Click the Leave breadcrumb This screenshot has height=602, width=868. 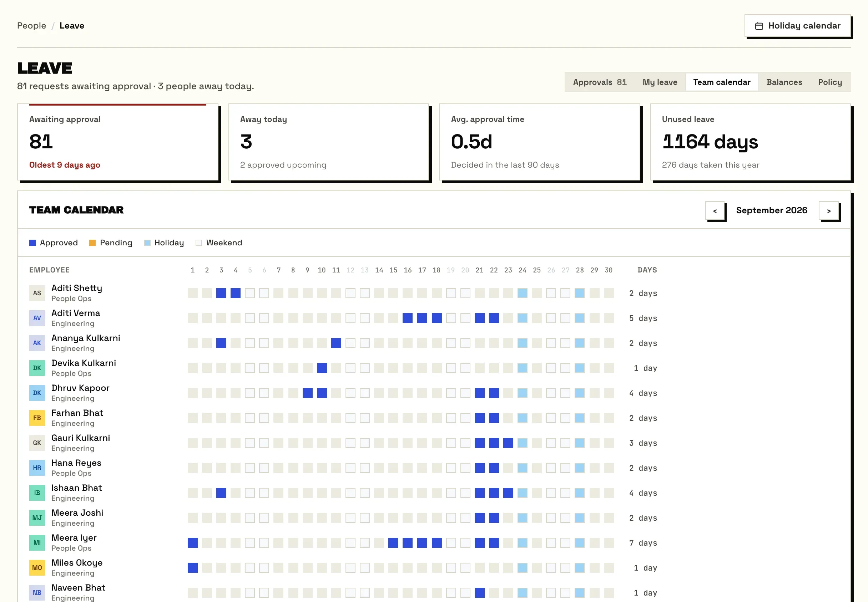[72, 26]
